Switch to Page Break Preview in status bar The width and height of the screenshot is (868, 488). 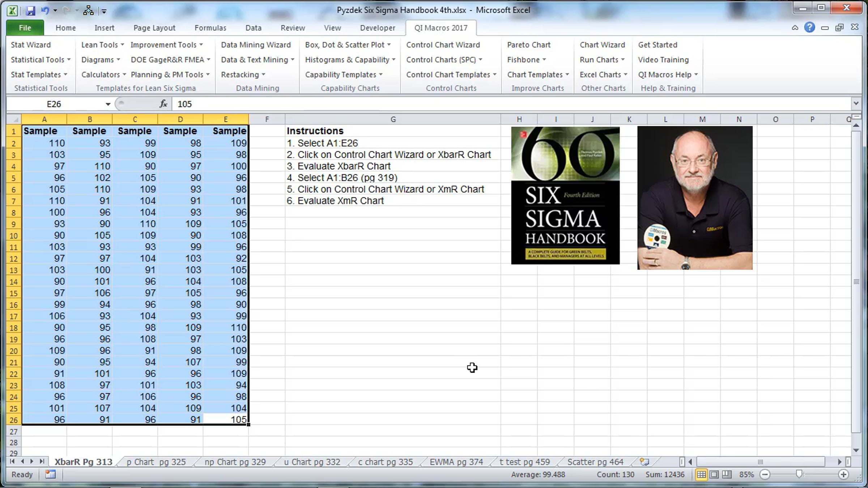pos(727,474)
